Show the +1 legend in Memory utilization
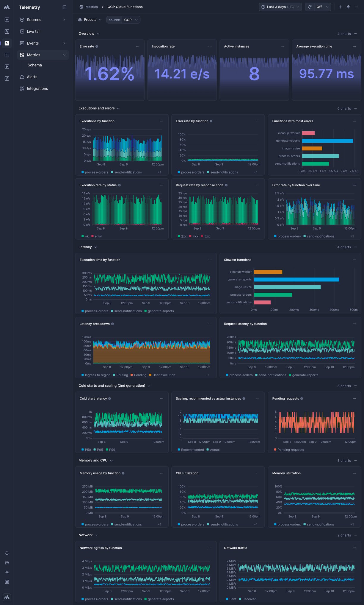The width and height of the screenshot is (364, 605). tap(352, 525)
